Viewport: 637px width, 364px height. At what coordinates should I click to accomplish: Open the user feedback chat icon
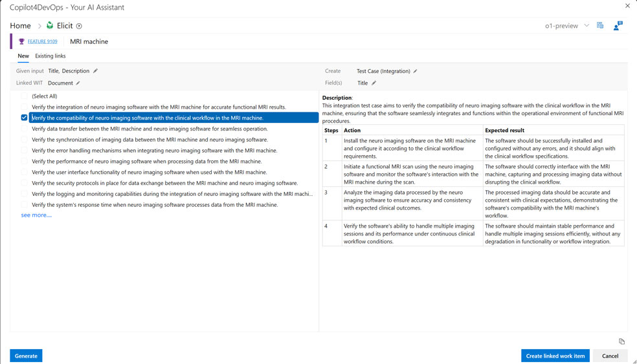(618, 26)
